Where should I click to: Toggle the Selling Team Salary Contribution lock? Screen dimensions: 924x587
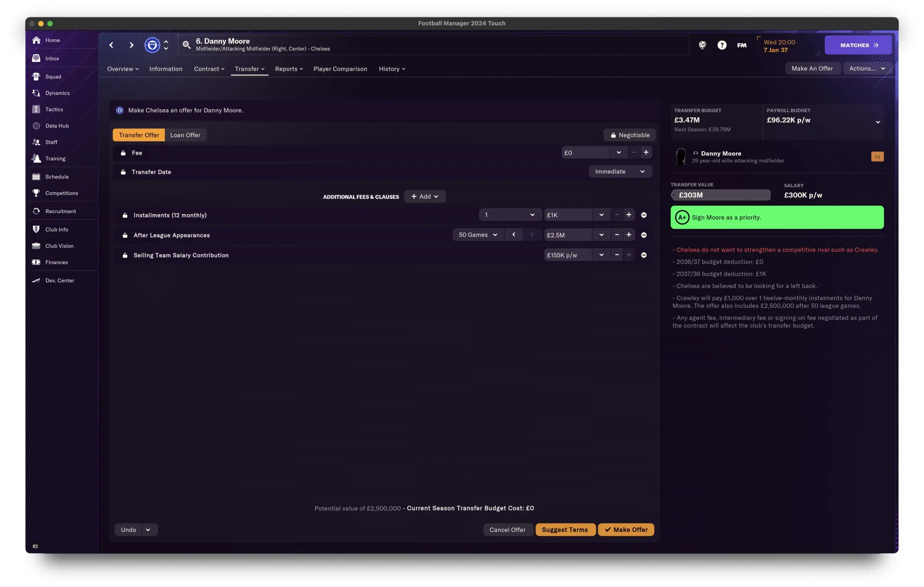[x=125, y=255]
